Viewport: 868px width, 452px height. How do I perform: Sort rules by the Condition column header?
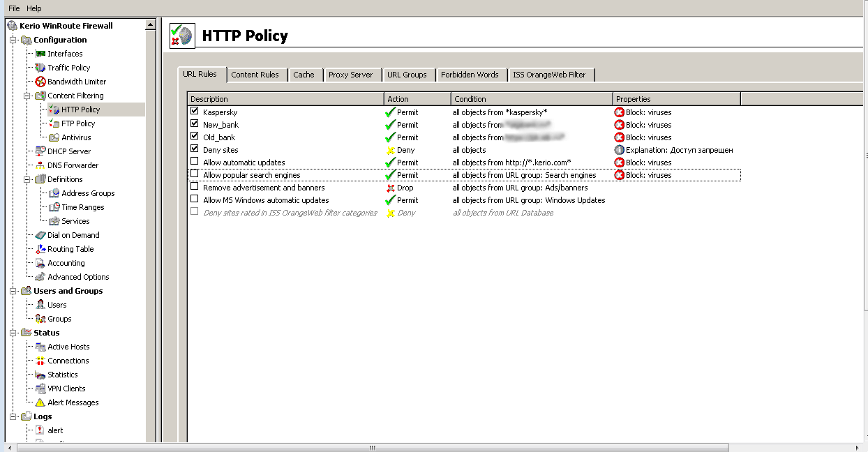click(532, 99)
